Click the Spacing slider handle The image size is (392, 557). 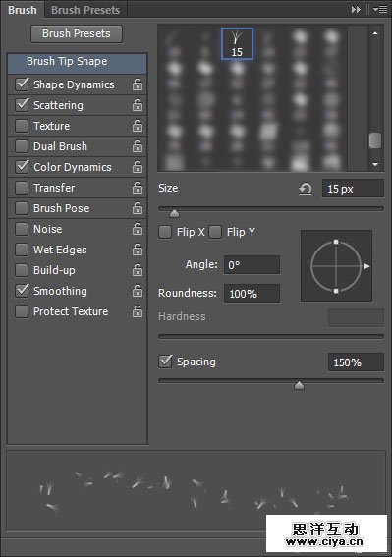click(299, 385)
